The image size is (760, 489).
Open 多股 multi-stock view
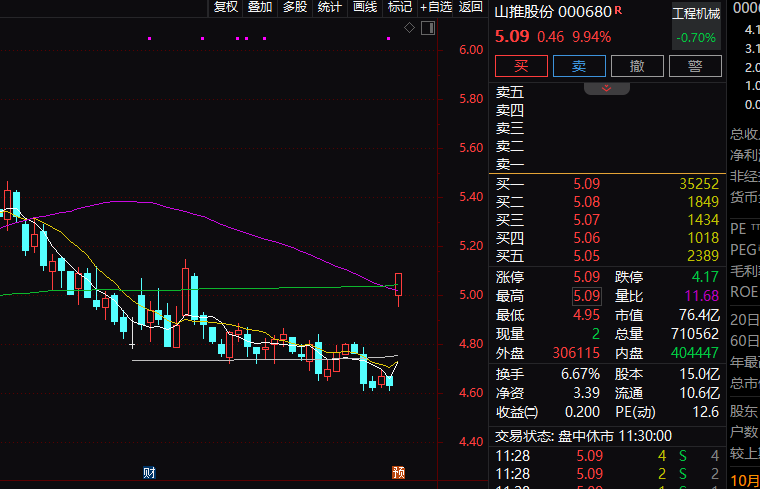pyautogui.click(x=295, y=7)
